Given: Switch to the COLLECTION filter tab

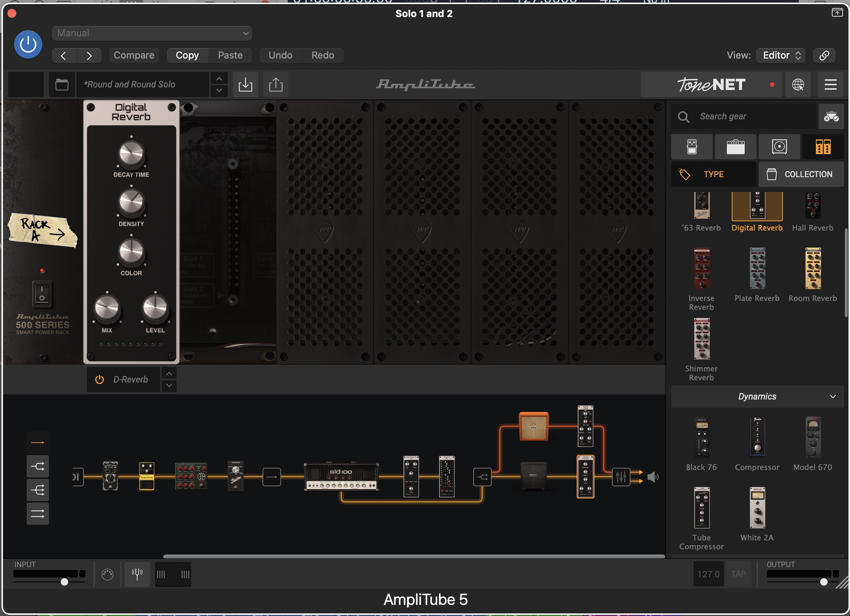Looking at the screenshot, I should click(x=801, y=175).
